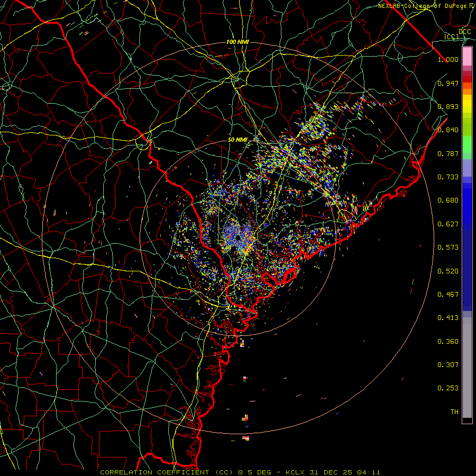Click the KCLX radar site center on map
Screen dimensions: 476x476
238,237
